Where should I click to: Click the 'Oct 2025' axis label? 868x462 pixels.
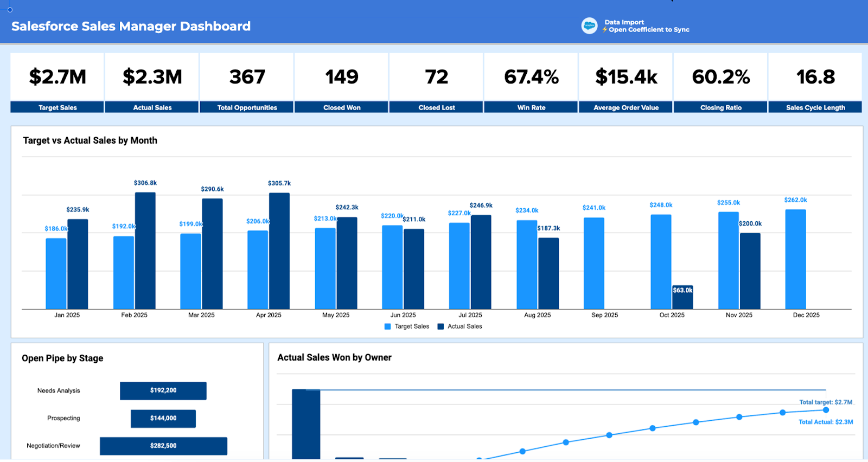(x=672, y=315)
